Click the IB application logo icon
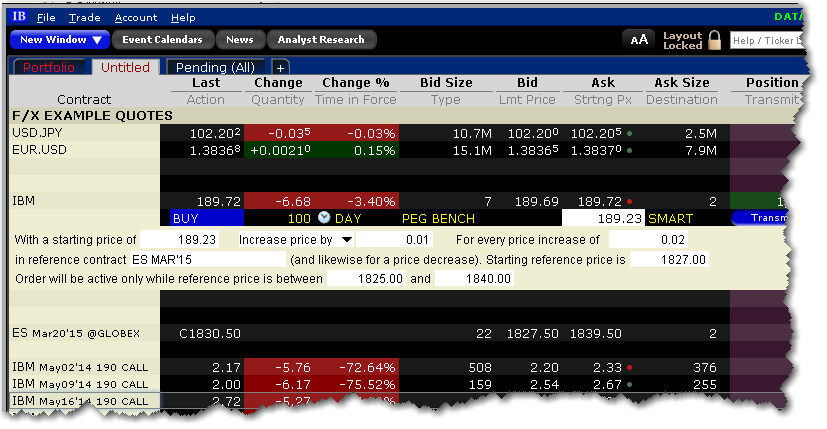The height and width of the screenshot is (429, 827). pyautogui.click(x=18, y=17)
